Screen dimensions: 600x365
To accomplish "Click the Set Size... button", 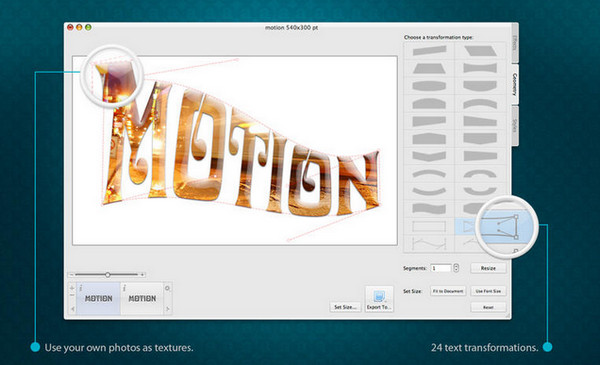I will [x=346, y=307].
